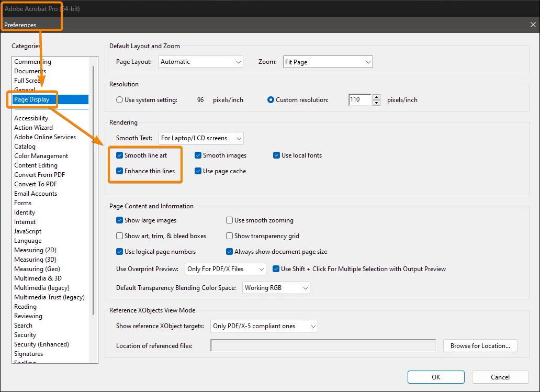Select Convert To PDF category
Image resolution: width=540 pixels, height=392 pixels.
tap(36, 184)
